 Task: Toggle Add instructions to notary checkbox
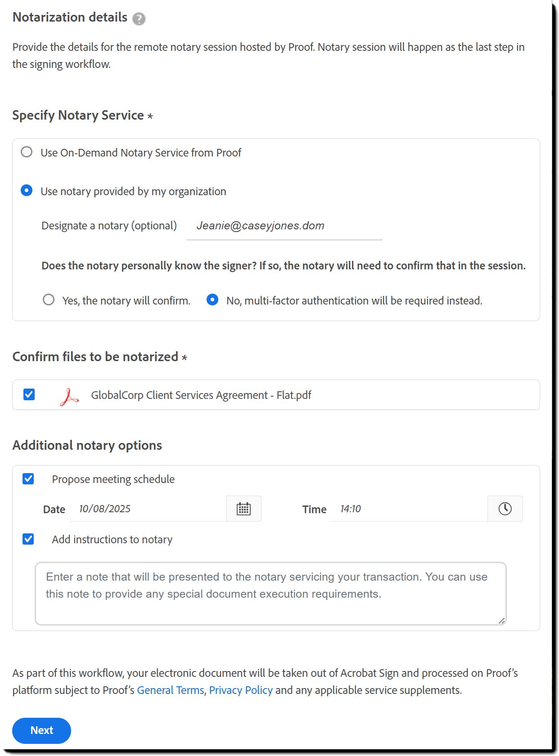pos(28,539)
